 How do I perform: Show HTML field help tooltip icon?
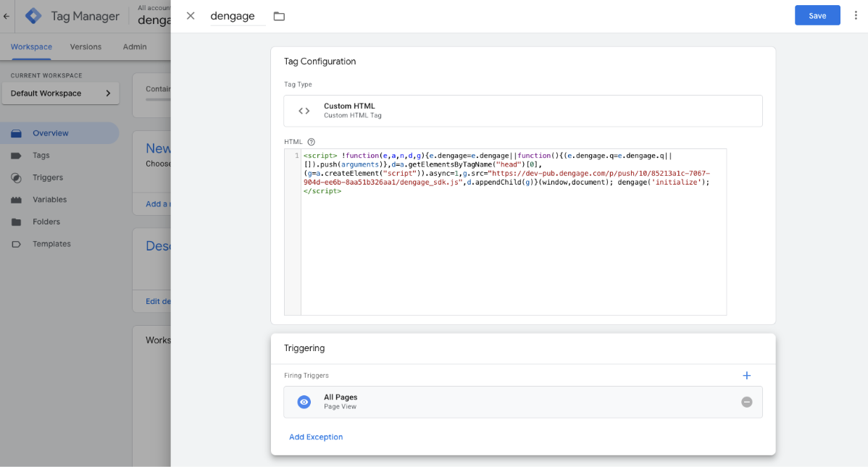311,142
